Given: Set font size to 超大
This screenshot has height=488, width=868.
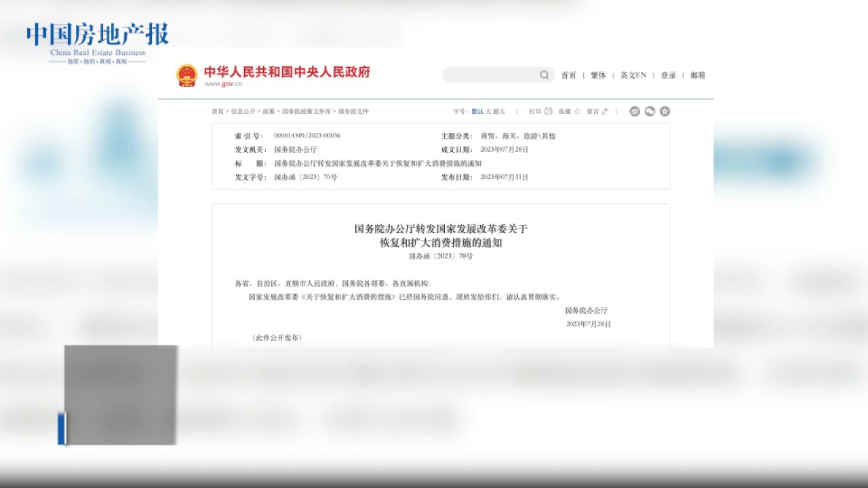Looking at the screenshot, I should coord(499,111).
